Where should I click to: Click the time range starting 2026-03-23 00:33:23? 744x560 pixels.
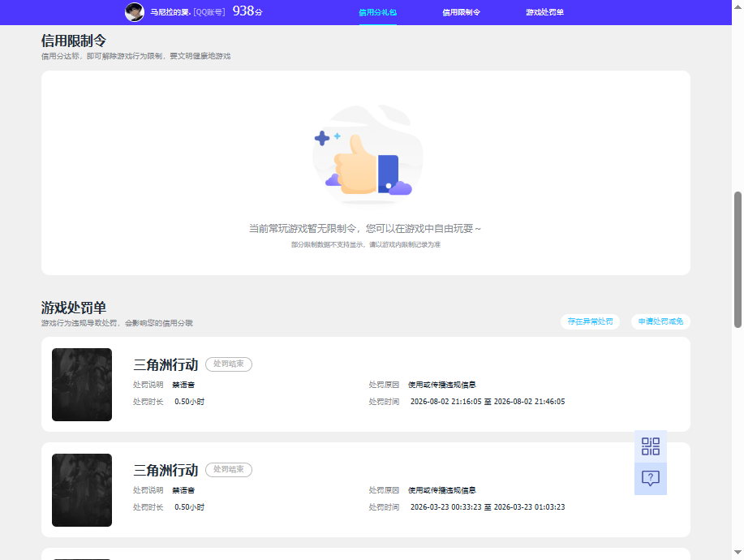coord(488,507)
